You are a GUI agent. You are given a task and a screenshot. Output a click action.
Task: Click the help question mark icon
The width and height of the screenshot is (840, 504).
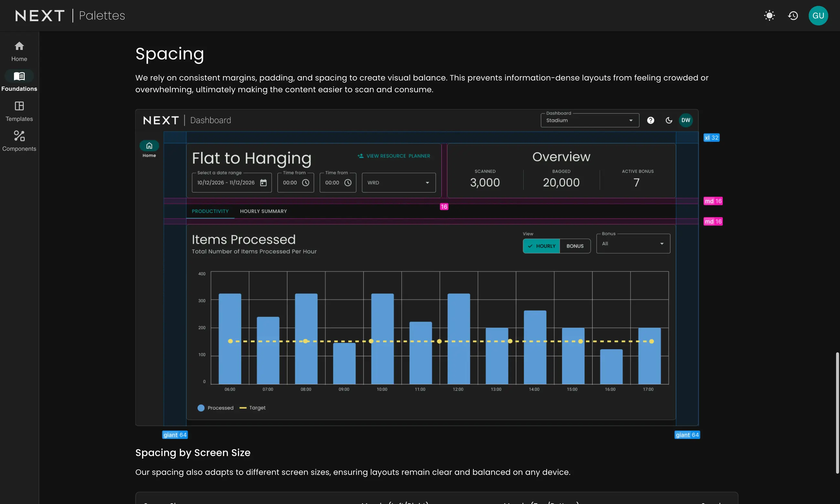tap(650, 120)
